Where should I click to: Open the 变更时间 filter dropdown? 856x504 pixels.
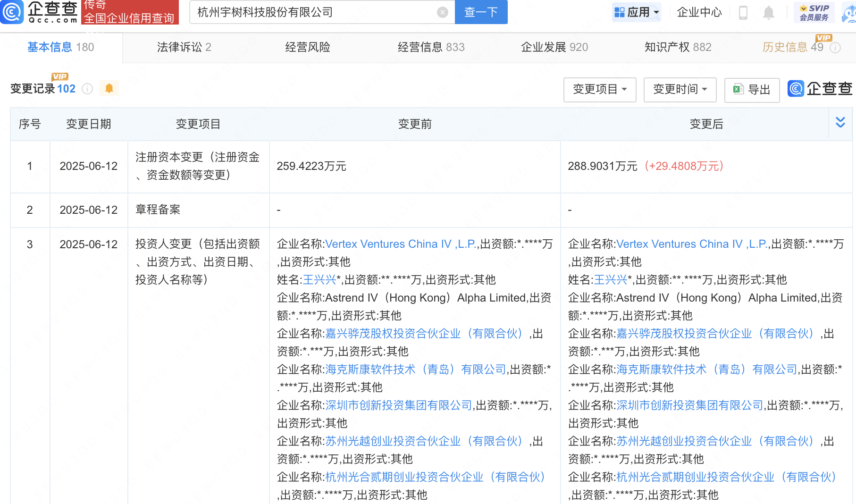click(680, 90)
